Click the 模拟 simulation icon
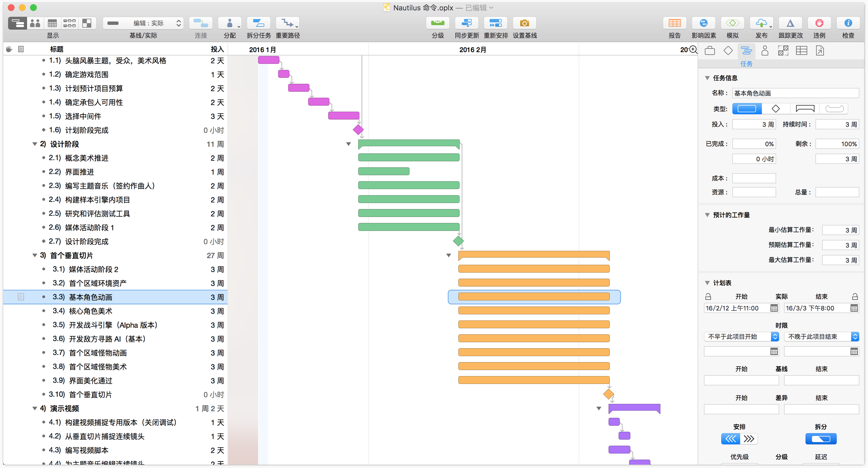 tap(732, 23)
